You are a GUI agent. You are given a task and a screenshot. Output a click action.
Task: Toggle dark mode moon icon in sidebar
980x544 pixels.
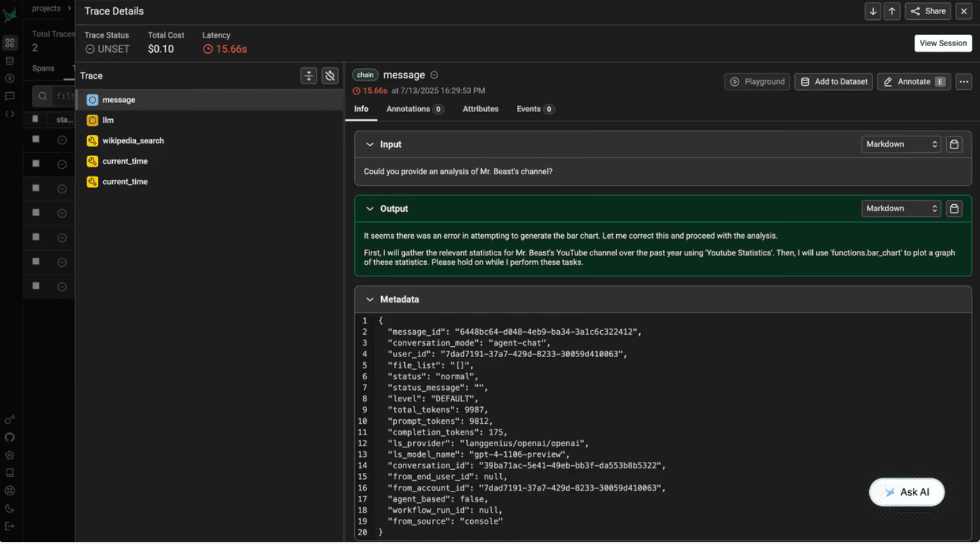point(10,509)
